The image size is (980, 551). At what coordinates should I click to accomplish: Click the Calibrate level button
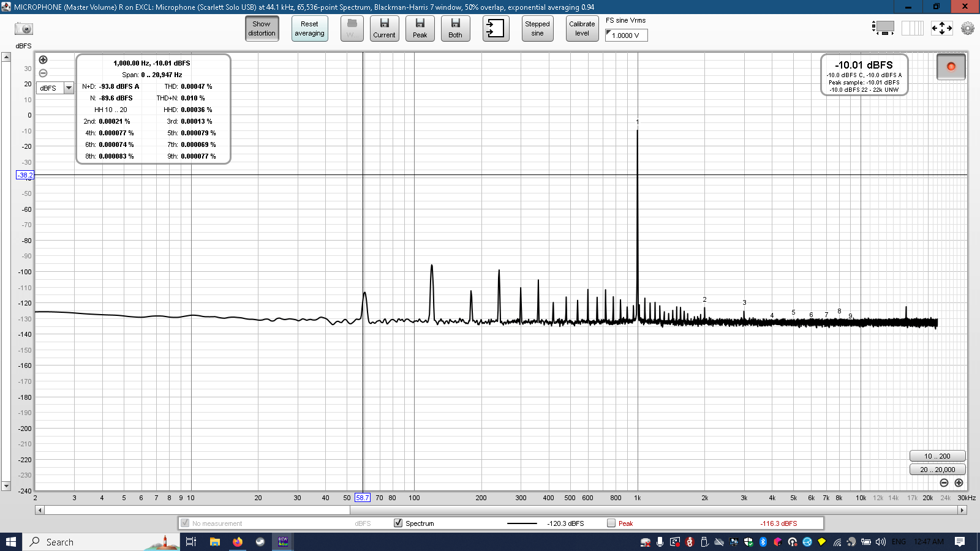[x=582, y=29]
